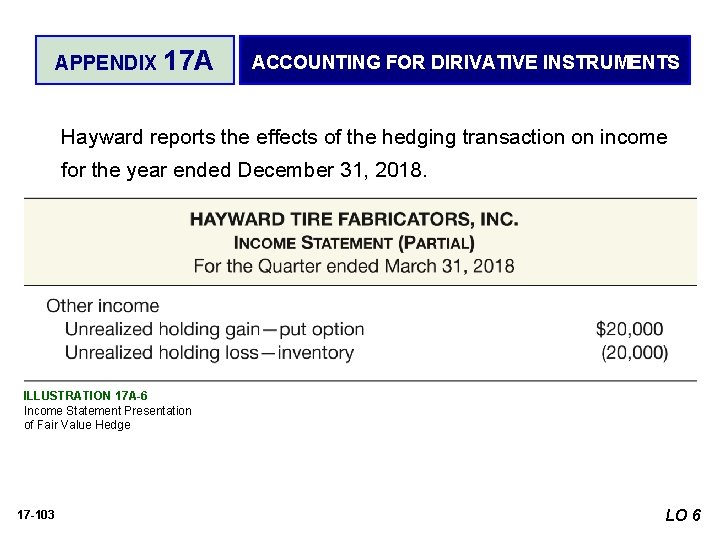Click the APPENDIX 17A label box
Screen dimensions: 720x540
(135, 61)
